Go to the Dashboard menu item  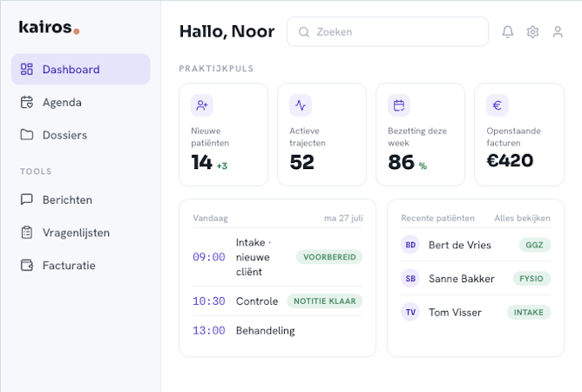(80, 69)
